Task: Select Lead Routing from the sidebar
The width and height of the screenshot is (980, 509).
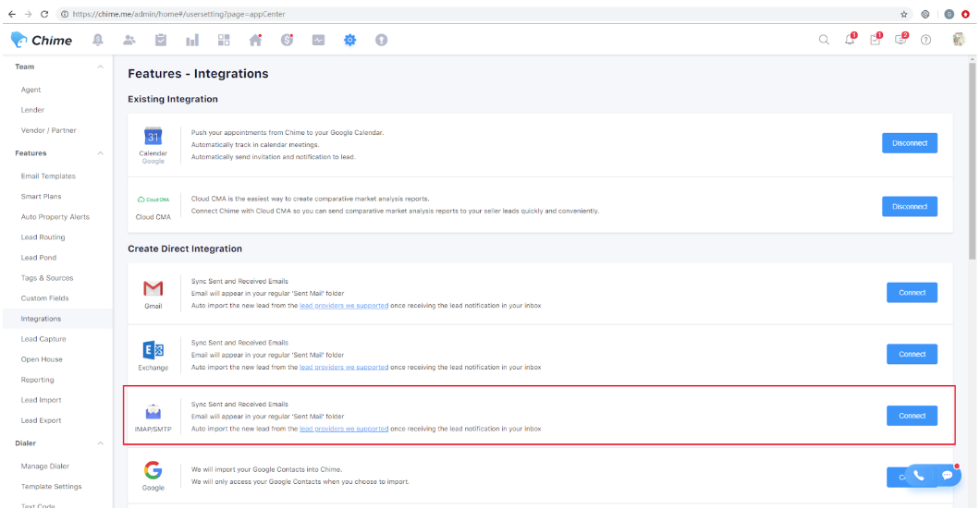Action: click(43, 237)
